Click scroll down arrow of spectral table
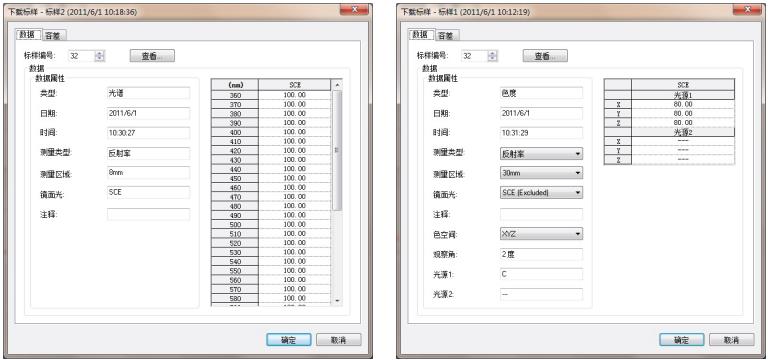Screen dimensions: 768x360 pos(336,300)
